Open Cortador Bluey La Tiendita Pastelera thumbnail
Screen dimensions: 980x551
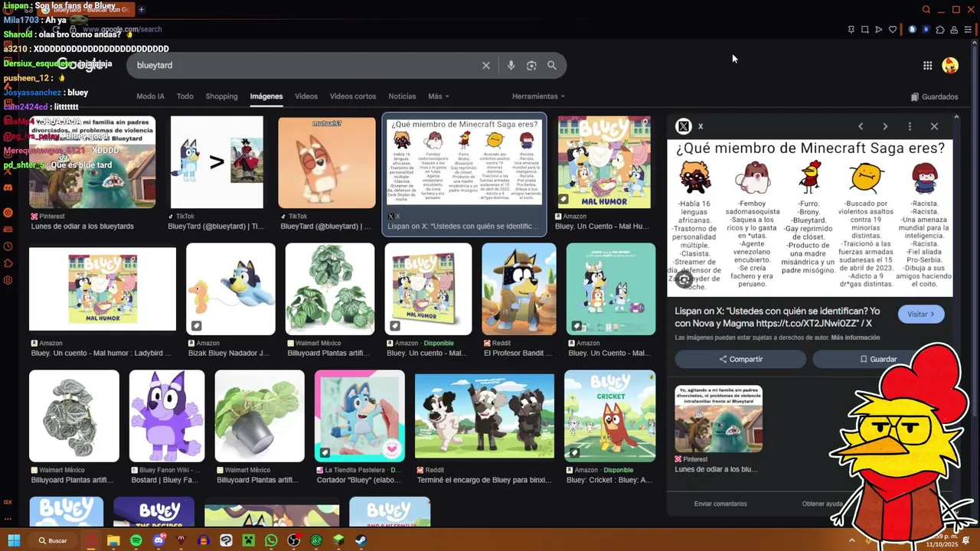[x=360, y=416]
